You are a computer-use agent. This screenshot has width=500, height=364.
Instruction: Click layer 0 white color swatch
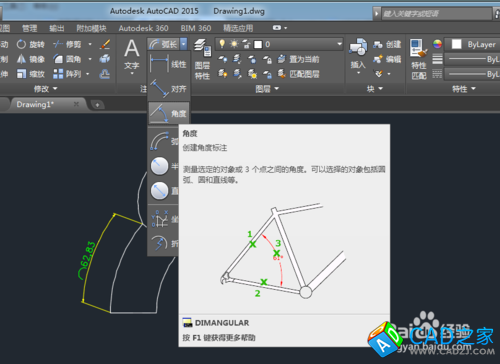click(x=258, y=44)
